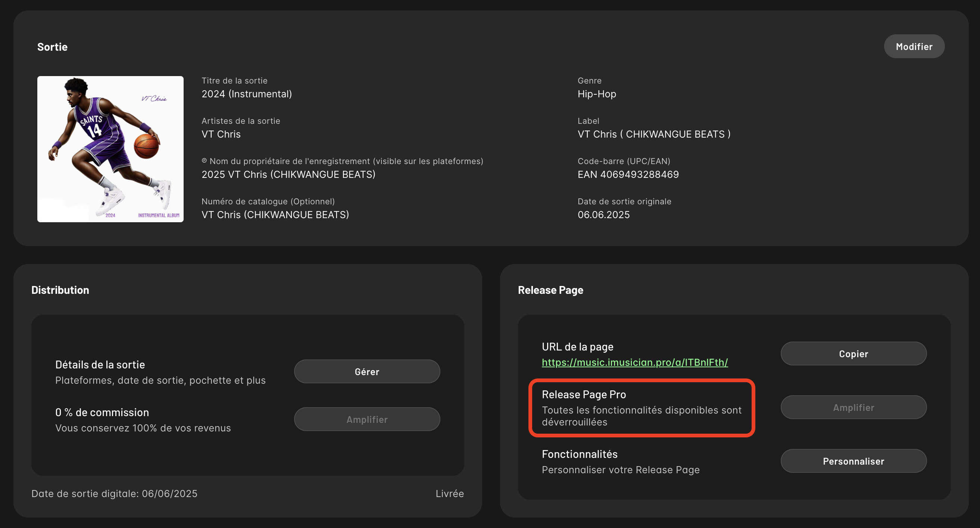Click the VT Chris artist name
Image resolution: width=980 pixels, height=528 pixels.
coord(221,134)
